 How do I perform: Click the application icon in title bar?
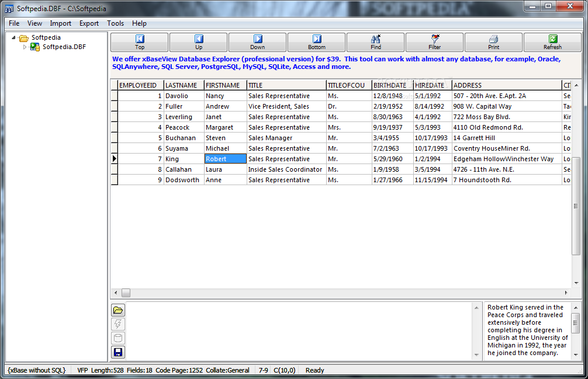click(x=9, y=9)
